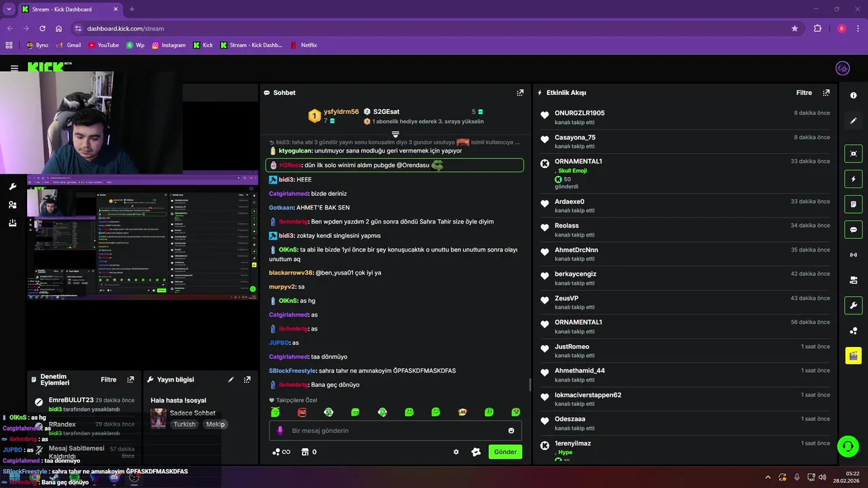This screenshot has width=868, height=488.
Task: Select the Stream - Kick Dashboard tab
Action: (x=69, y=9)
